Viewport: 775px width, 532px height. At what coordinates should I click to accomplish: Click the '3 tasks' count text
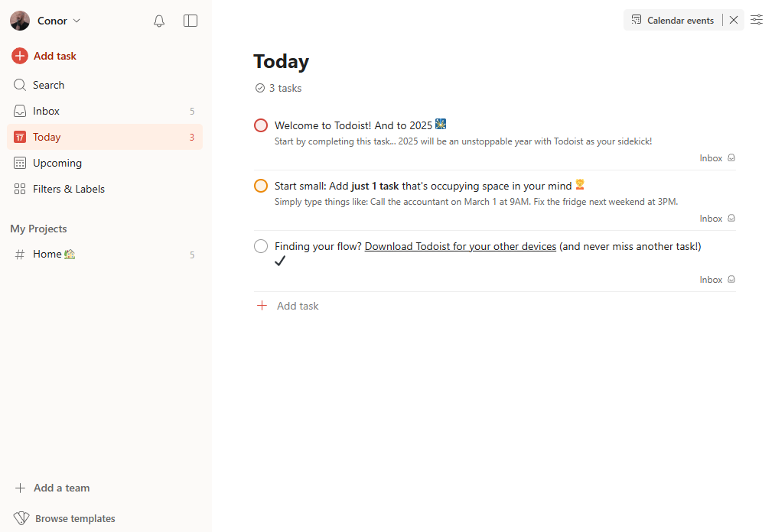tap(285, 88)
